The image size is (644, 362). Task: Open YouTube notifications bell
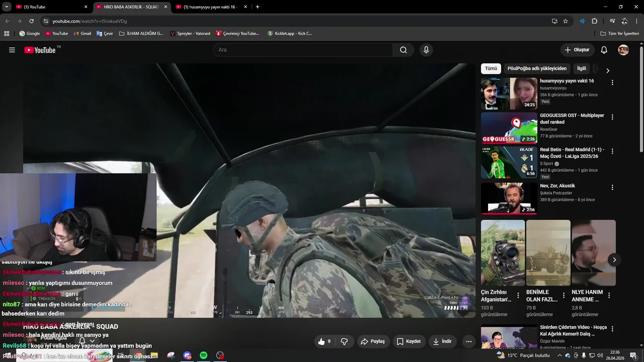(604, 50)
